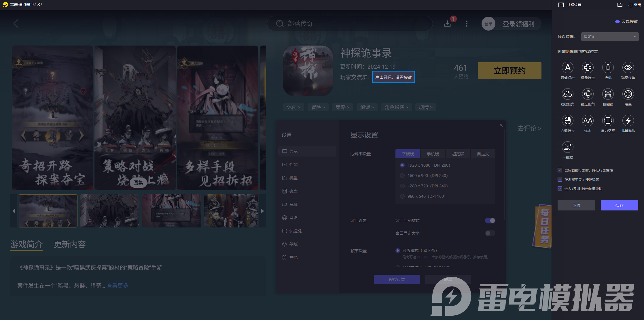This screenshot has height=320, width=644.
Task: Open the 磁盘 settings section
Action: (294, 191)
